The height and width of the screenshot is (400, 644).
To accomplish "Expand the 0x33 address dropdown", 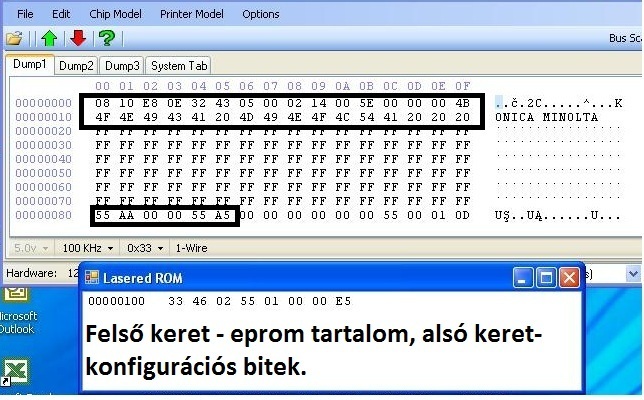I will [x=145, y=246].
